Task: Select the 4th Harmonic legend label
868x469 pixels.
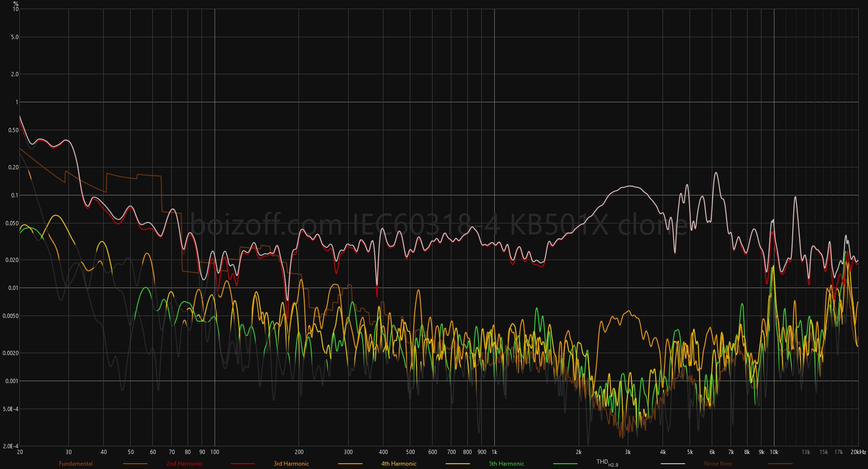Action: click(x=399, y=464)
